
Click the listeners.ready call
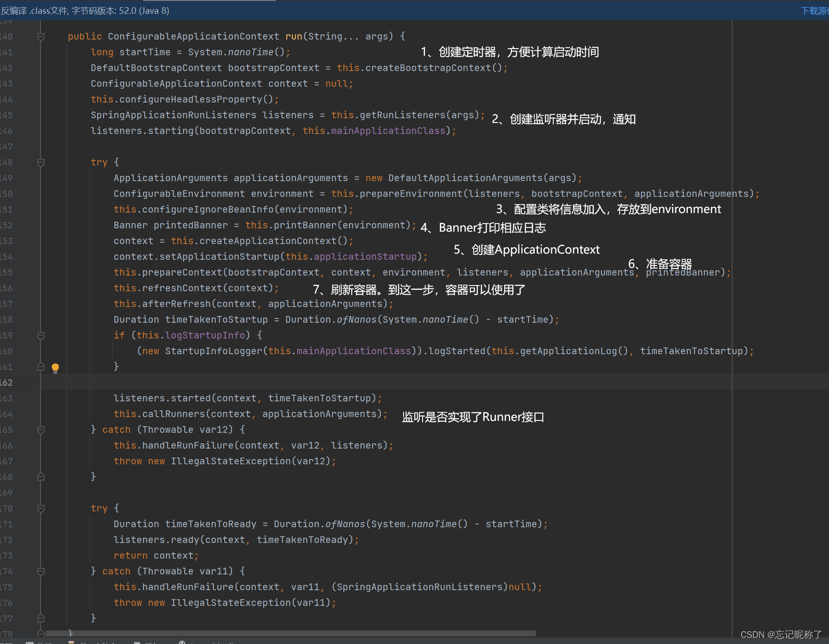coord(156,540)
